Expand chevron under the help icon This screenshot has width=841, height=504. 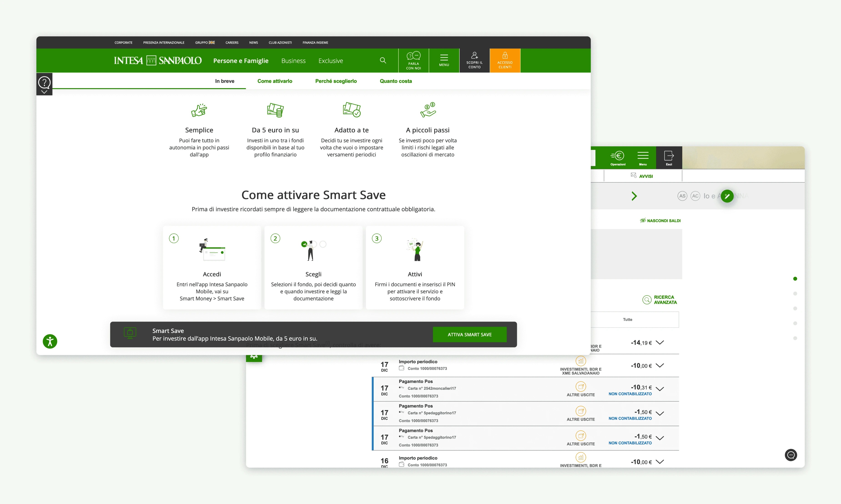pyautogui.click(x=44, y=92)
